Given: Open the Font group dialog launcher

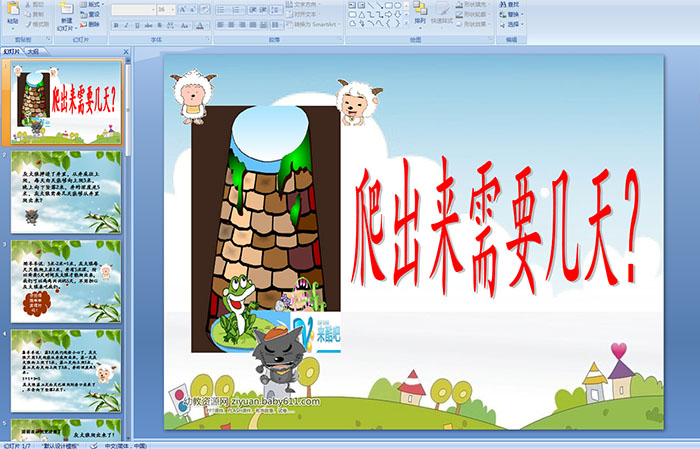Looking at the screenshot, I should 208,39.
